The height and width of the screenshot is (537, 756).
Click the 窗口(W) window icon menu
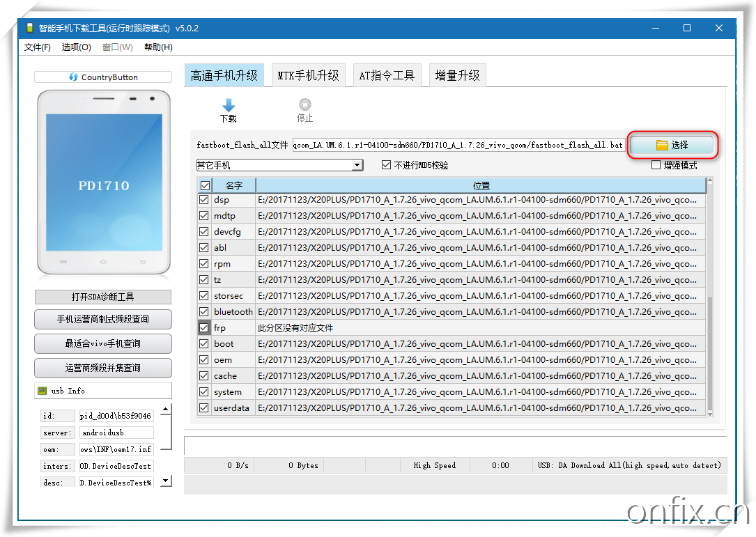[x=117, y=47]
